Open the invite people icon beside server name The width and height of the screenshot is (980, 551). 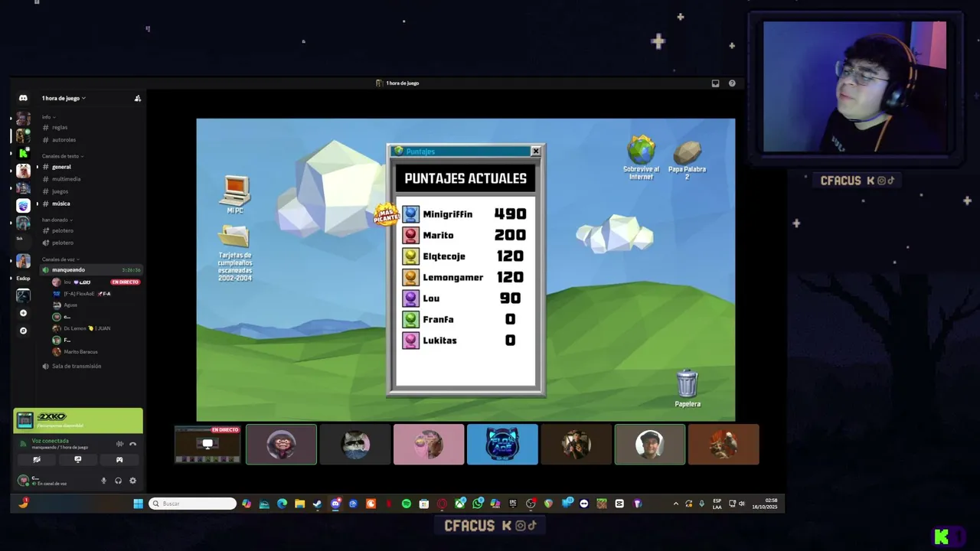[138, 98]
